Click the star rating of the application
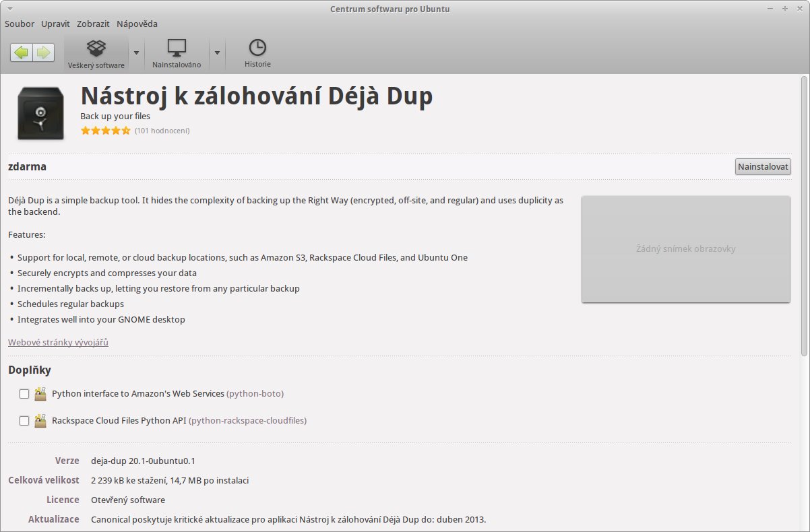 click(x=106, y=131)
